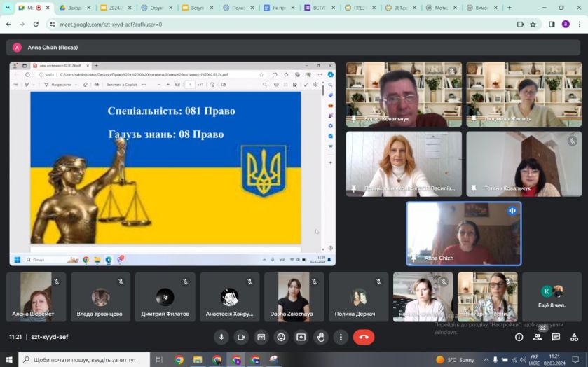Image resolution: width=588 pixels, height=367 pixels.
Task: Click the Анастасія Хайру... tile
Action: tap(229, 297)
